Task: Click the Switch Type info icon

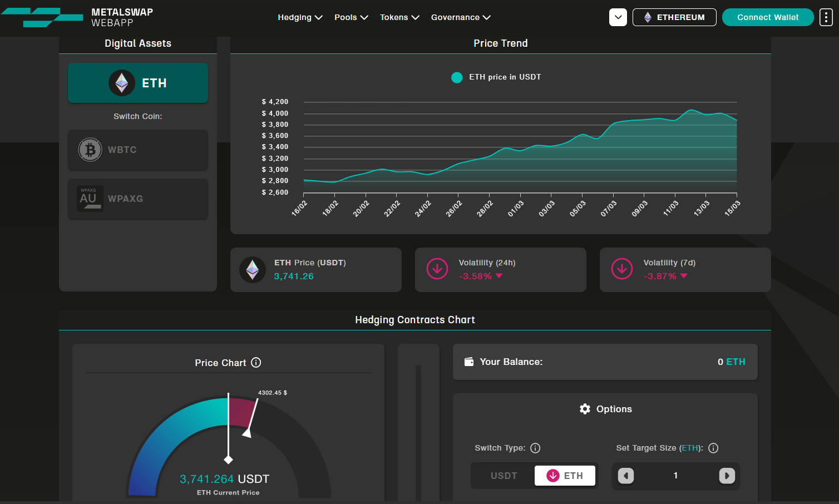Action: pyautogui.click(x=535, y=448)
